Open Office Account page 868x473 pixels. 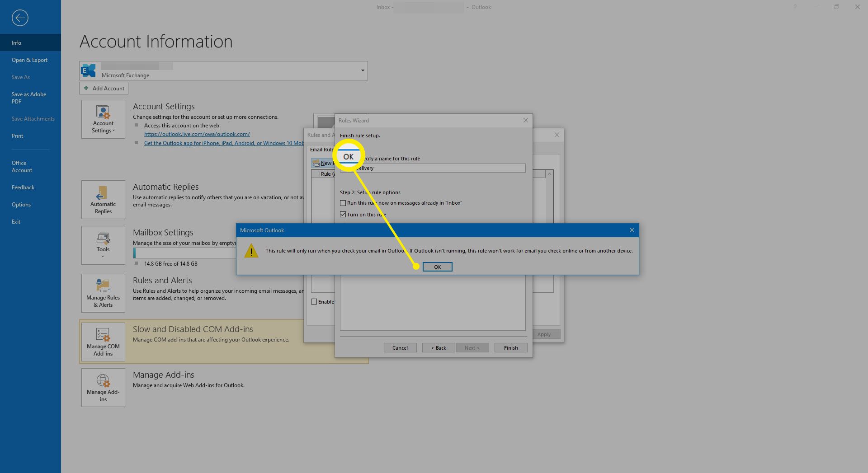pyautogui.click(x=30, y=166)
